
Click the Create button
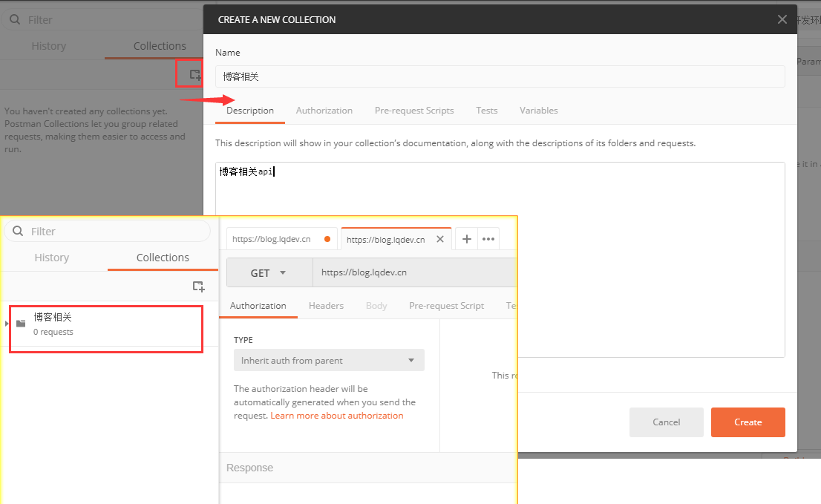[x=748, y=422]
